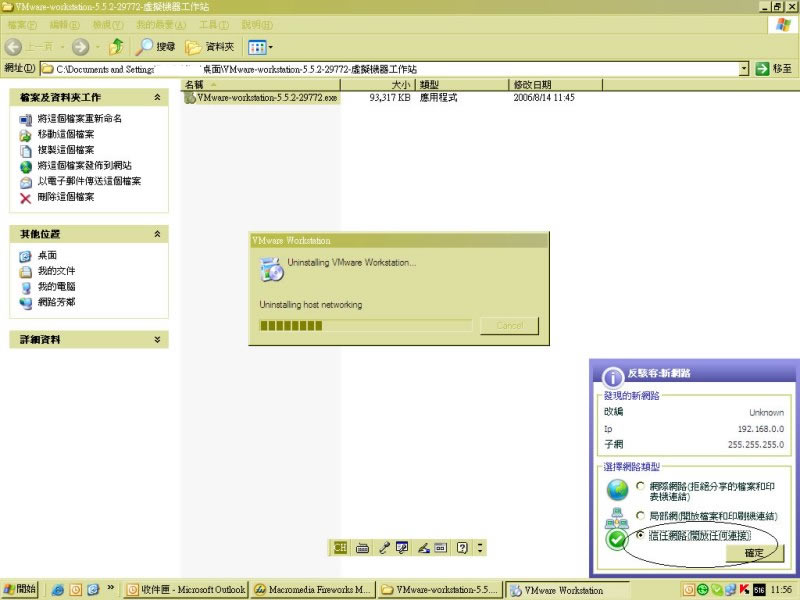Open the 工具 (Tools) menu
The height and width of the screenshot is (600, 800).
point(214,24)
